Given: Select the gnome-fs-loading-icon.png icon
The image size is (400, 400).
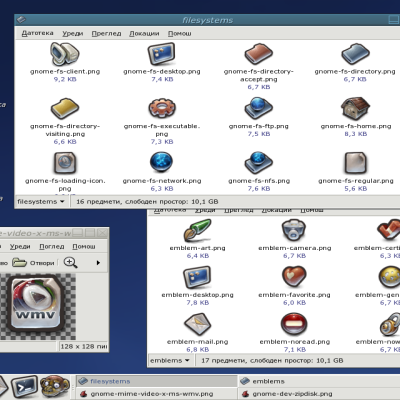Looking at the screenshot, I should click(x=65, y=163).
